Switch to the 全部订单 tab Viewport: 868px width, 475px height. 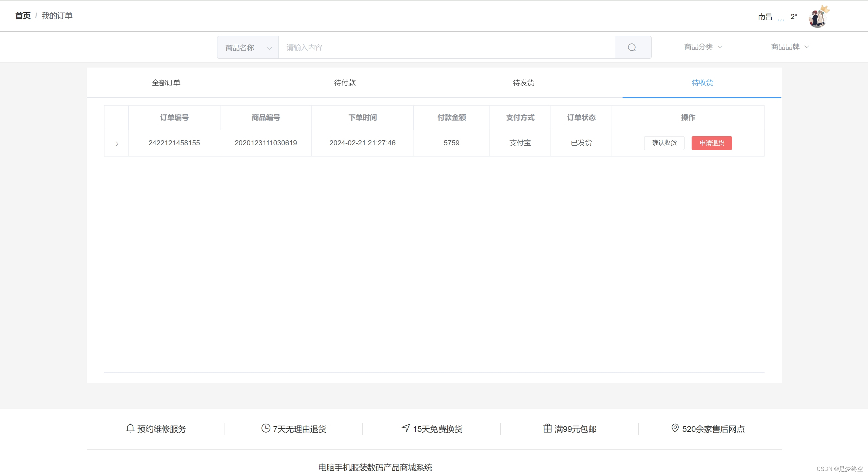(166, 83)
